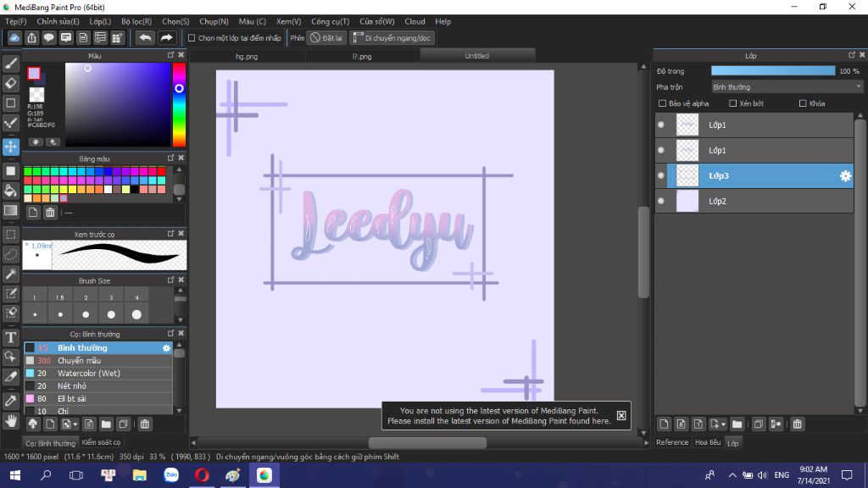Enable Xén bớt clipping checkbox
The height and width of the screenshot is (488, 868).
(x=733, y=103)
